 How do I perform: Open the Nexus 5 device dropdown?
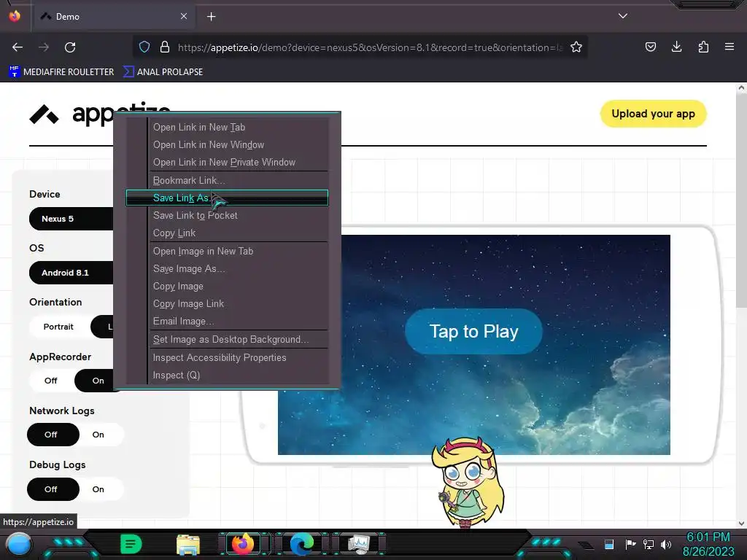[71, 219]
